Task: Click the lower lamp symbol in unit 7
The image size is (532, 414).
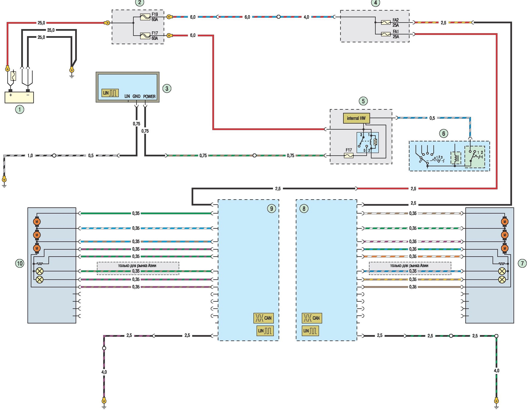Action: pos(502,279)
